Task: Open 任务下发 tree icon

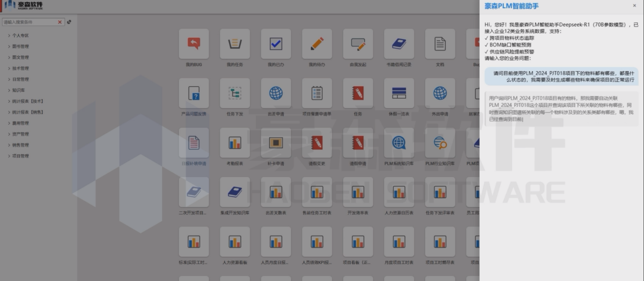Action: tap(235, 93)
